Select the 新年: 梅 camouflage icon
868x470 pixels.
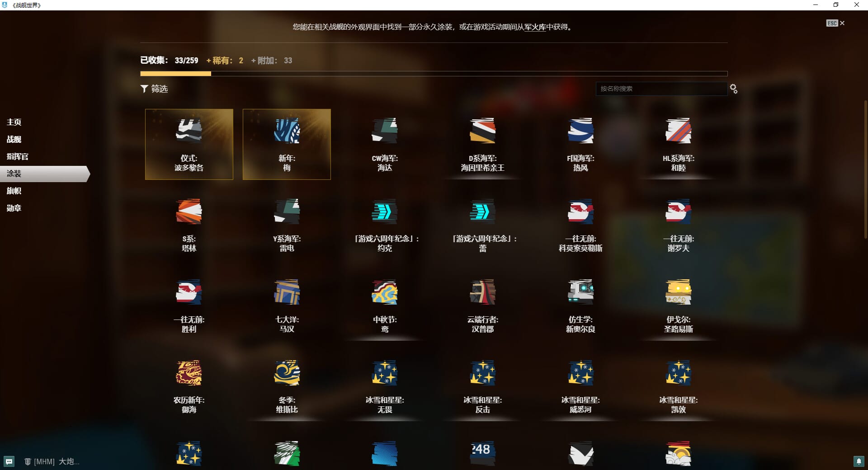(287, 131)
